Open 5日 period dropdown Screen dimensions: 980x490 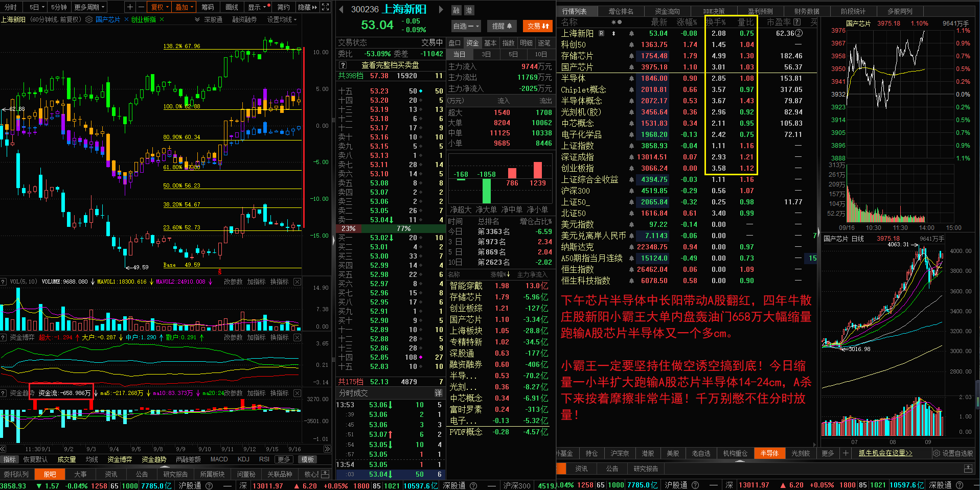click(x=37, y=7)
